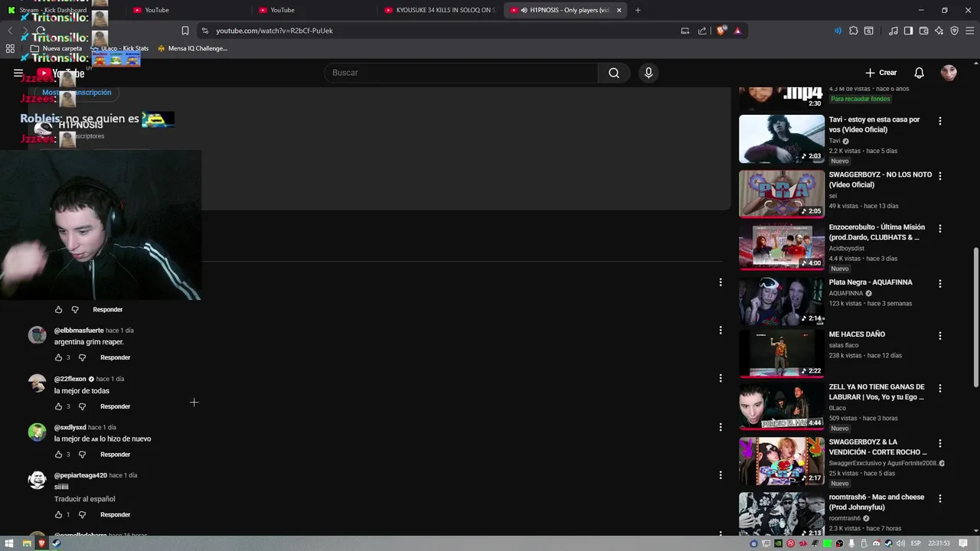Click the share page icon in address bar
The image size is (980, 551).
[x=702, y=31]
